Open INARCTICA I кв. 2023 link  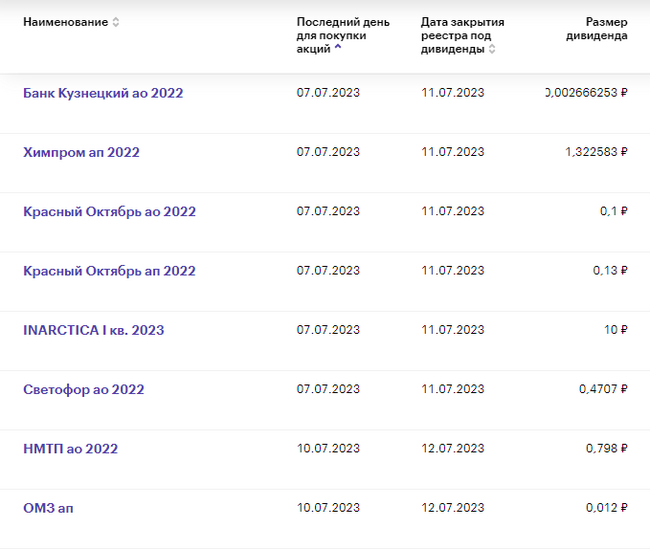pyautogui.click(x=94, y=330)
